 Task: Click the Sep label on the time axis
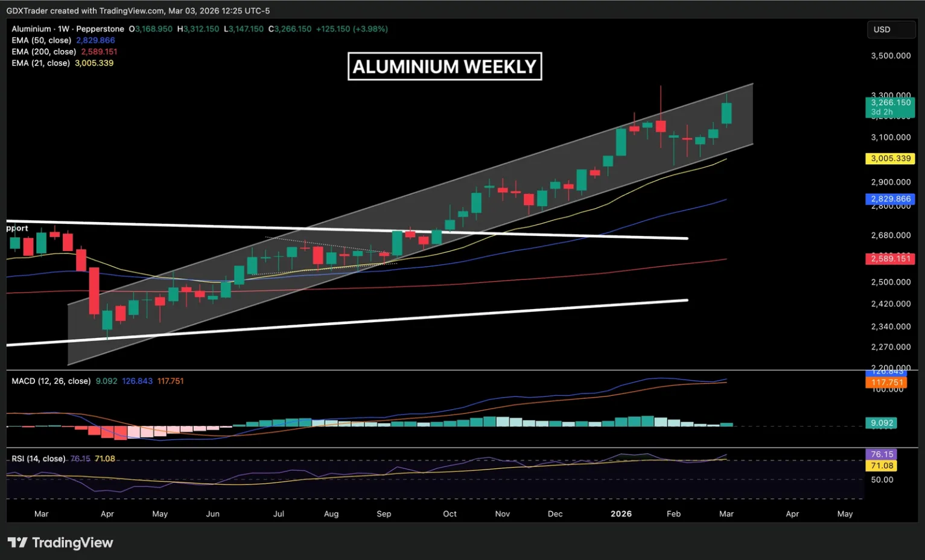click(x=384, y=514)
